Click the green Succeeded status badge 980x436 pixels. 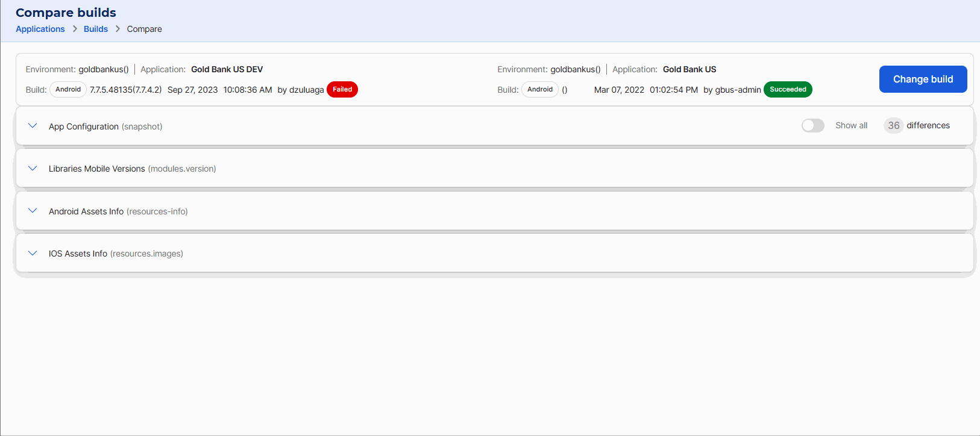(787, 89)
